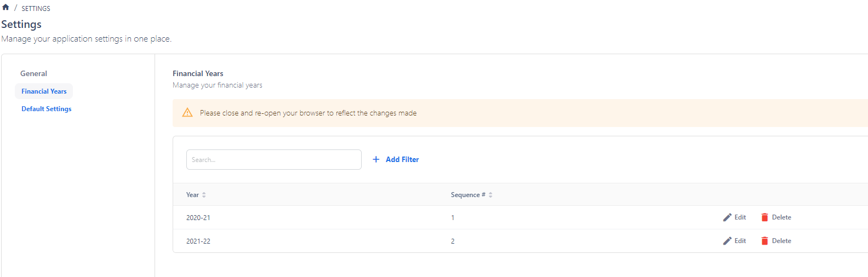868x277 pixels.
Task: Delete the 2021-22 financial year
Action: (x=781, y=241)
